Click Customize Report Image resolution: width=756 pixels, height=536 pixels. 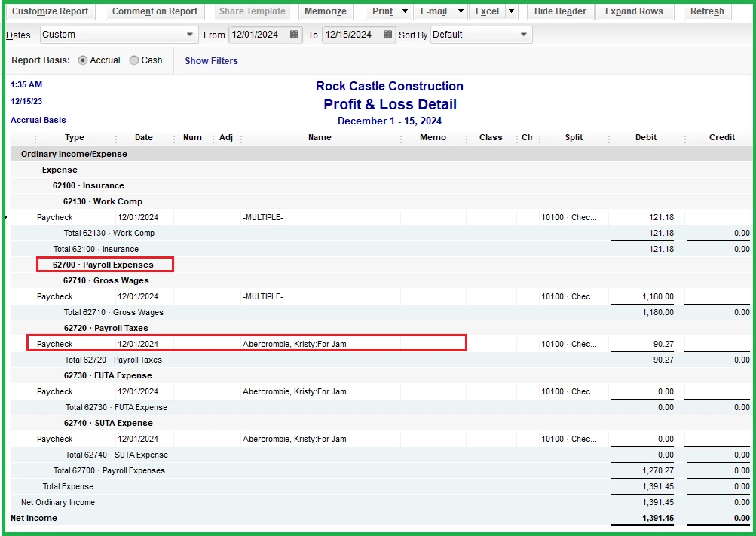tap(51, 11)
